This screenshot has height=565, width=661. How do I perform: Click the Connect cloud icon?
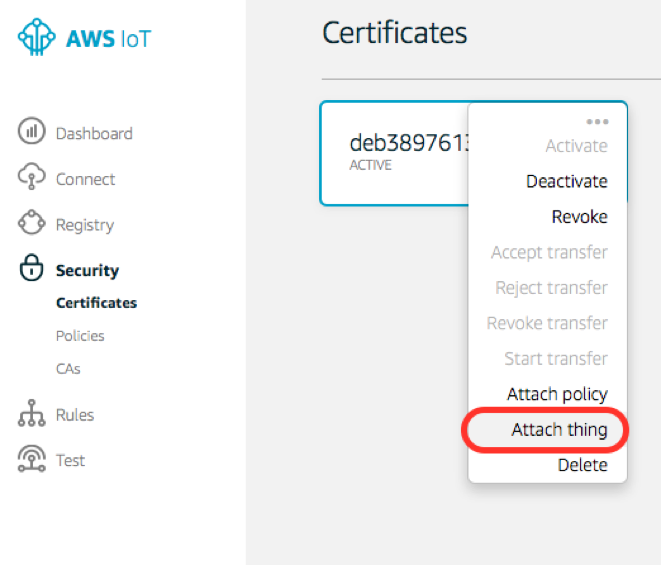pyautogui.click(x=32, y=178)
